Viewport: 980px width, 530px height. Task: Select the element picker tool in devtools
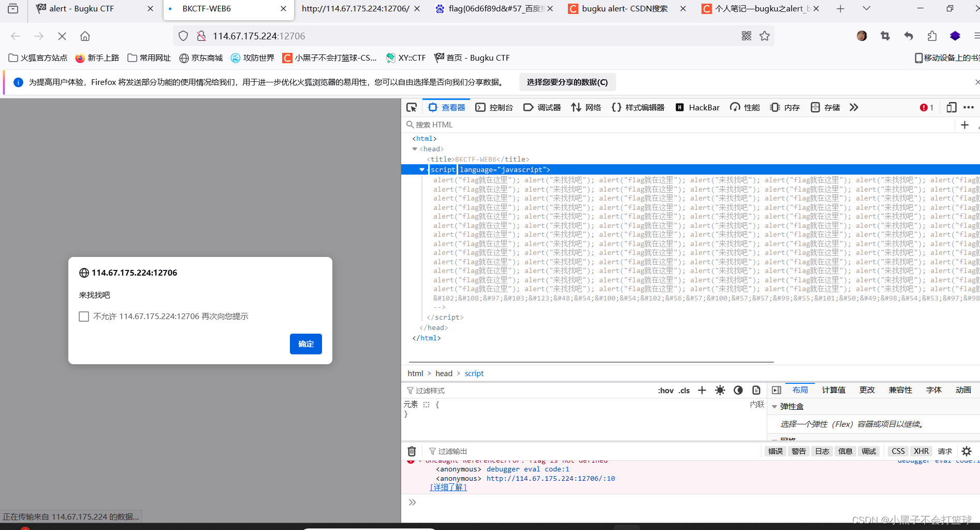click(412, 107)
